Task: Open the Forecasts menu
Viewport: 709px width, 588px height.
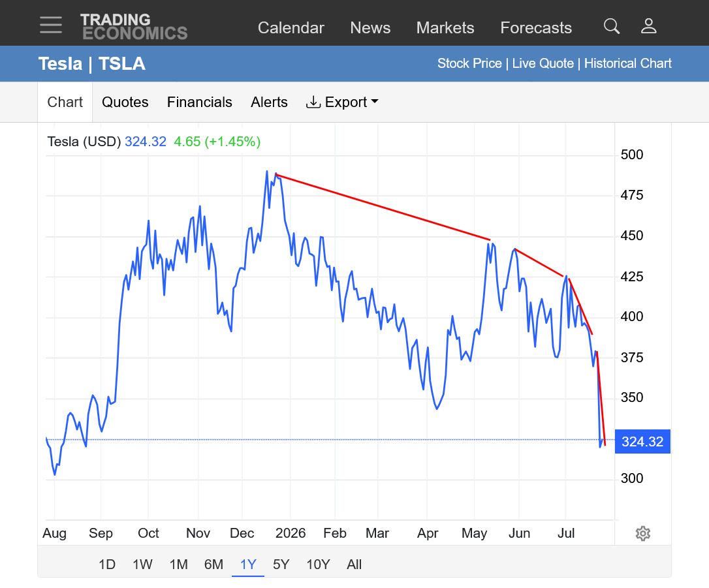Action: pyautogui.click(x=536, y=27)
